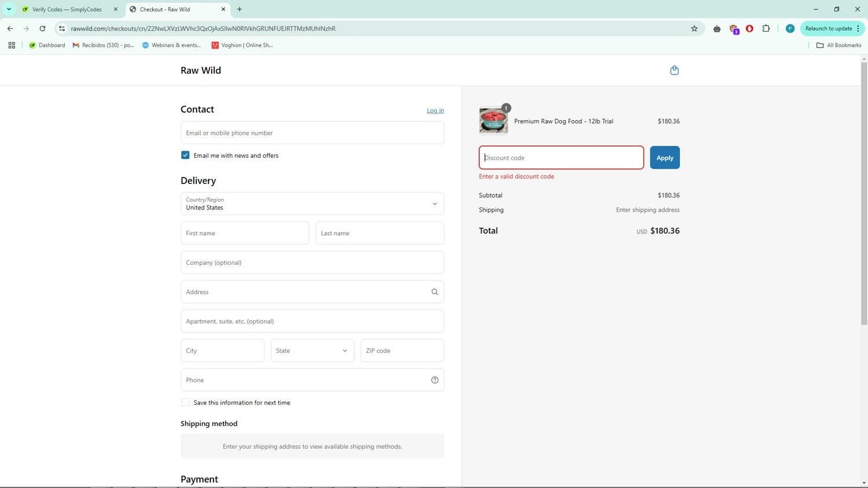868x488 pixels.
Task: Click the ZIP code field
Action: pos(402,350)
